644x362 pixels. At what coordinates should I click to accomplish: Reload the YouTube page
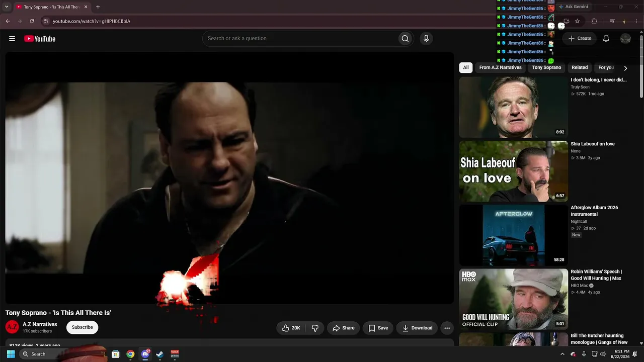(x=32, y=21)
